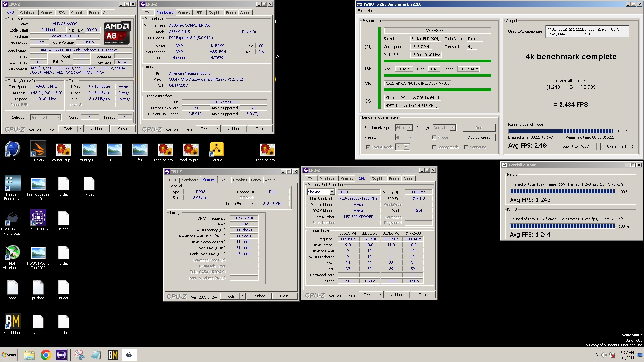The image size is (644, 362).
Task: Select the ix.dat file icon
Action: 63,324
